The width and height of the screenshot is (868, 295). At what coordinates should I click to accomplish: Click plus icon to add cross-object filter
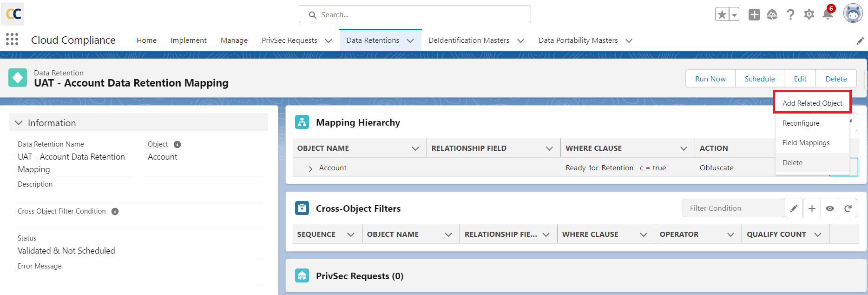[812, 208]
